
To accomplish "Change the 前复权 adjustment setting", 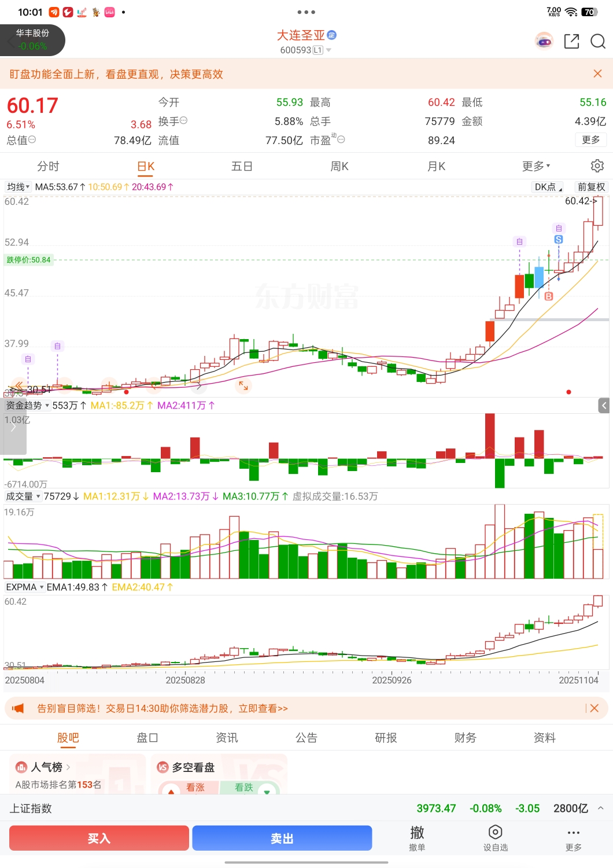I will coord(591,187).
